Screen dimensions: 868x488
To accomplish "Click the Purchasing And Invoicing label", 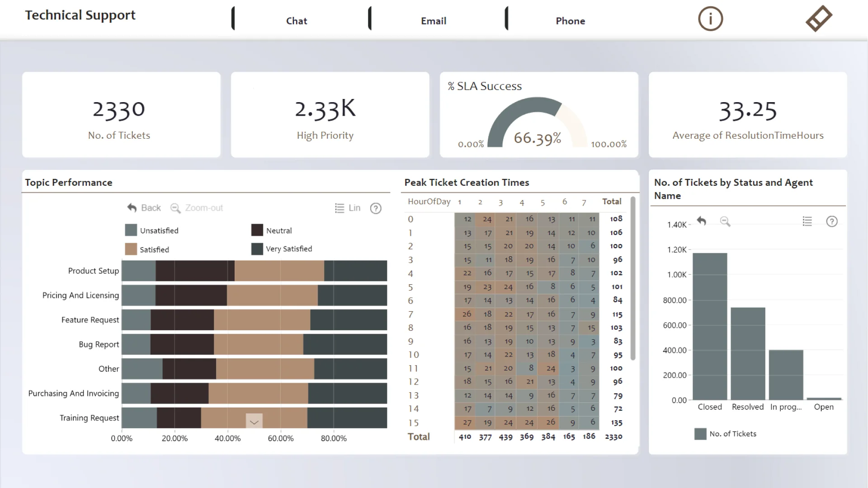I will (74, 393).
